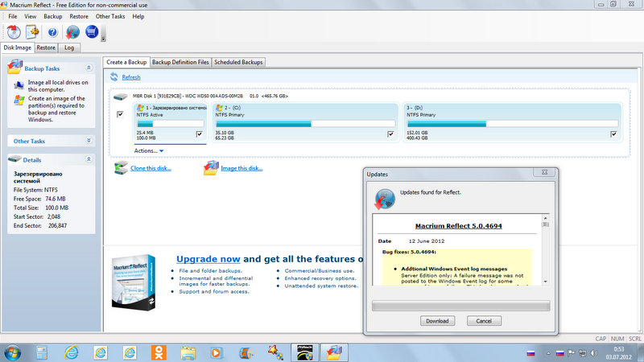The width and height of the screenshot is (644, 362).
Task: Open the toolbar options overflow arrow
Action: pos(103,39)
